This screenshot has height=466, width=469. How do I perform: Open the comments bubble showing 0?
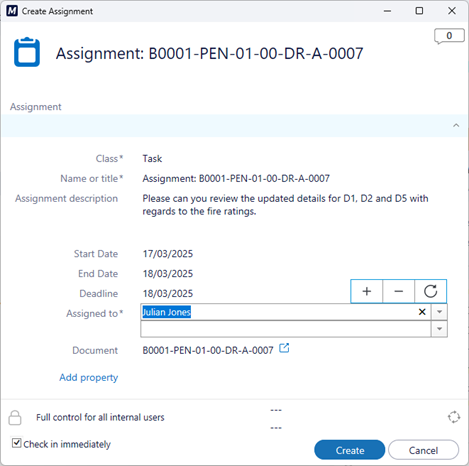(x=449, y=36)
